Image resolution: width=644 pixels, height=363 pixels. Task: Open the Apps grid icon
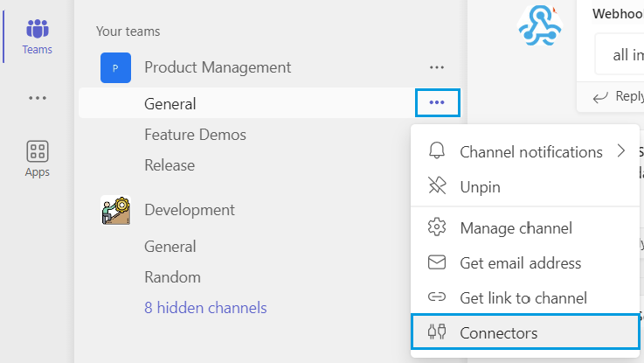tap(38, 151)
